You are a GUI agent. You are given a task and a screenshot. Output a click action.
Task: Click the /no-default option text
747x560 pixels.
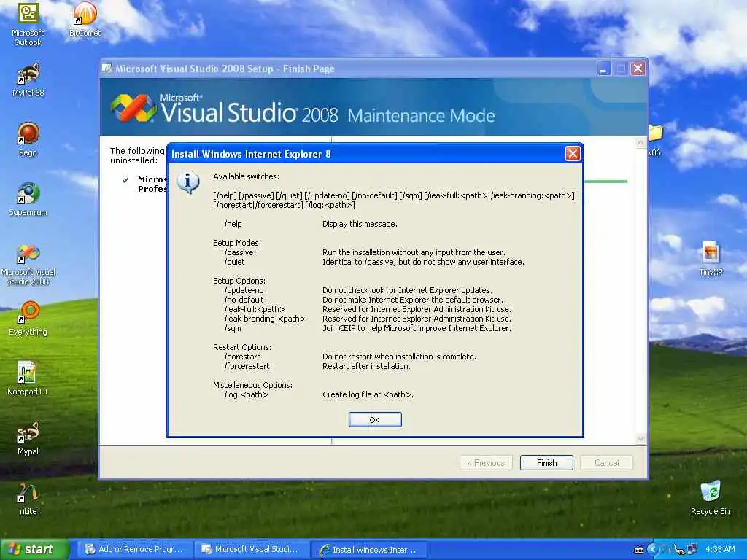coord(244,300)
